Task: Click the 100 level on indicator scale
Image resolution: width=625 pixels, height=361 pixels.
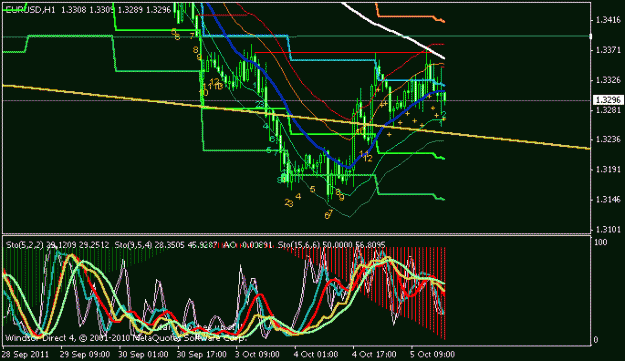Action: click(601, 242)
